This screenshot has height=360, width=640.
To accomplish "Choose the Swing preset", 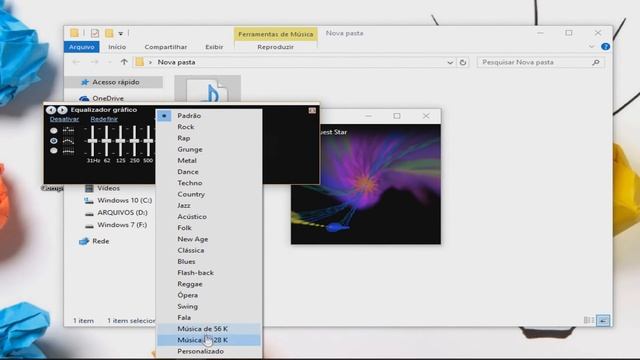I will [x=209, y=307].
